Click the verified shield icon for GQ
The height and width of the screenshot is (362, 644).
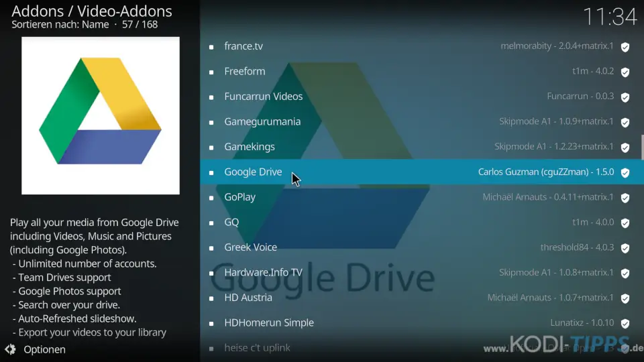click(x=625, y=223)
